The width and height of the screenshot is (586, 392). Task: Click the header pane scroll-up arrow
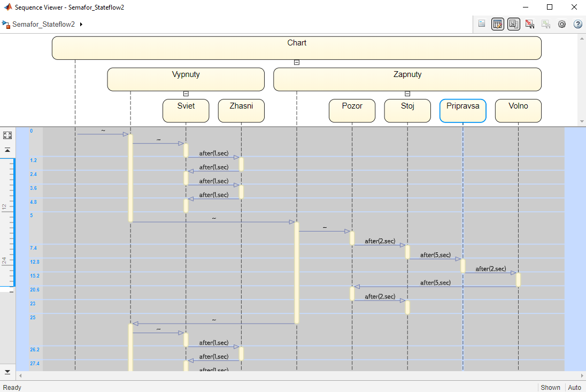582,38
